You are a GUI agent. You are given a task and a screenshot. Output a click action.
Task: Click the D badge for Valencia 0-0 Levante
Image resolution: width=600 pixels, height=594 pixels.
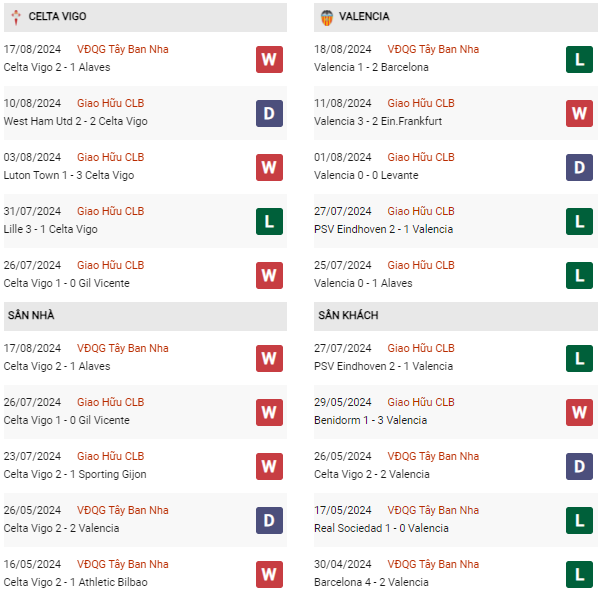(x=579, y=167)
